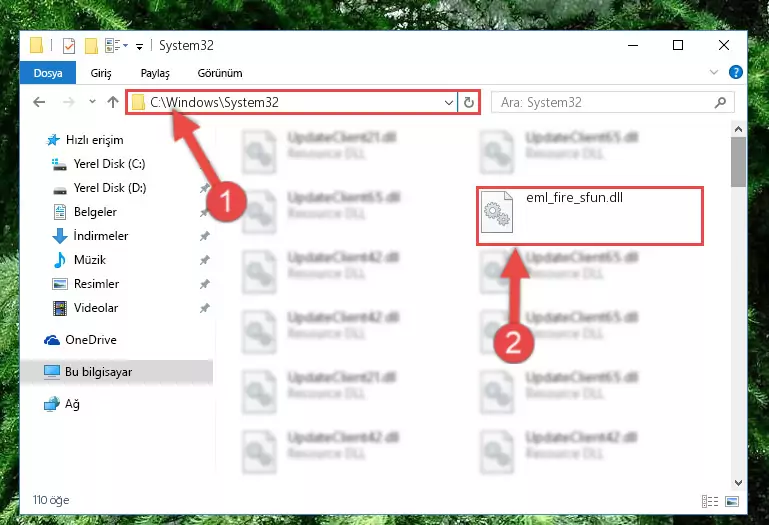The height and width of the screenshot is (525, 769).
Task: Switch to Details view in the status bar
Action: pos(710,501)
